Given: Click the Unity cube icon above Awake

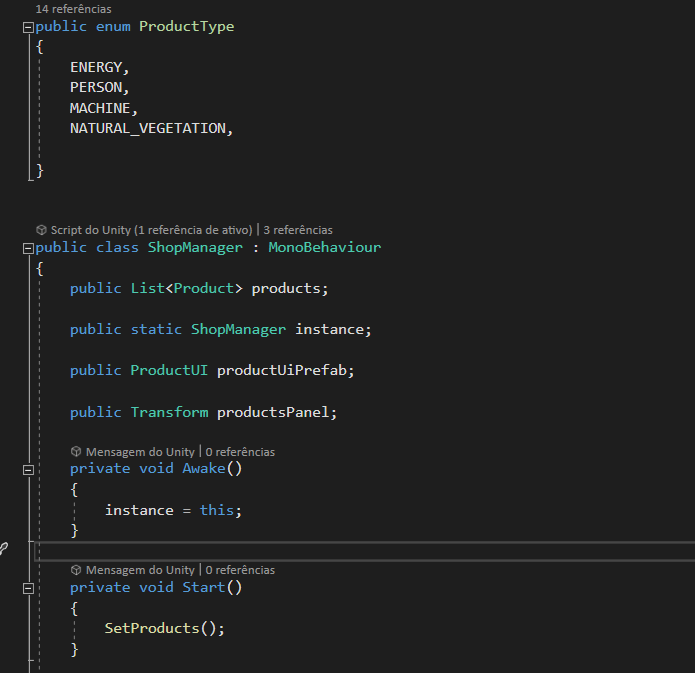Looking at the screenshot, I should point(76,451).
